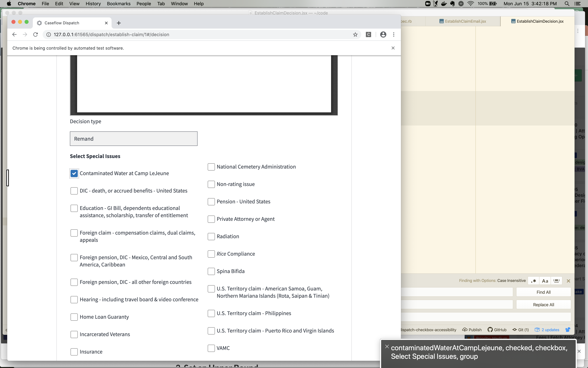Image resolution: width=588 pixels, height=368 pixels.
Task: Open Docker whale menu bar icon
Action: point(444,4)
